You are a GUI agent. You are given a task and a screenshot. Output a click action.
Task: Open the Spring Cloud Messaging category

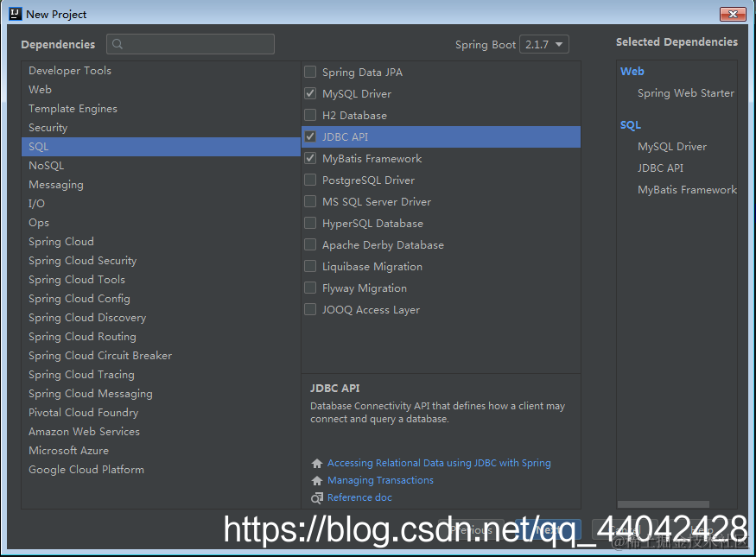[161, 394]
